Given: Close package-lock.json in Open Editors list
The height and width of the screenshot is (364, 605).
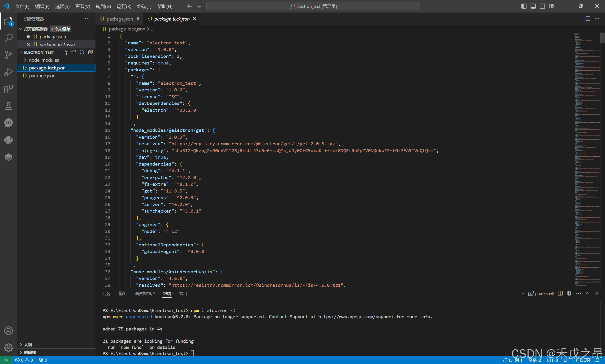Looking at the screenshot, I should pos(28,44).
